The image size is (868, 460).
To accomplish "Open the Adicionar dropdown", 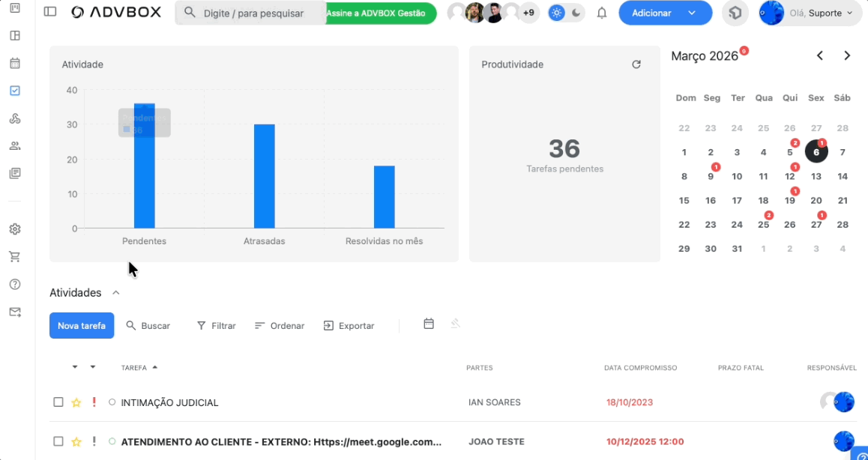I will 665,13.
